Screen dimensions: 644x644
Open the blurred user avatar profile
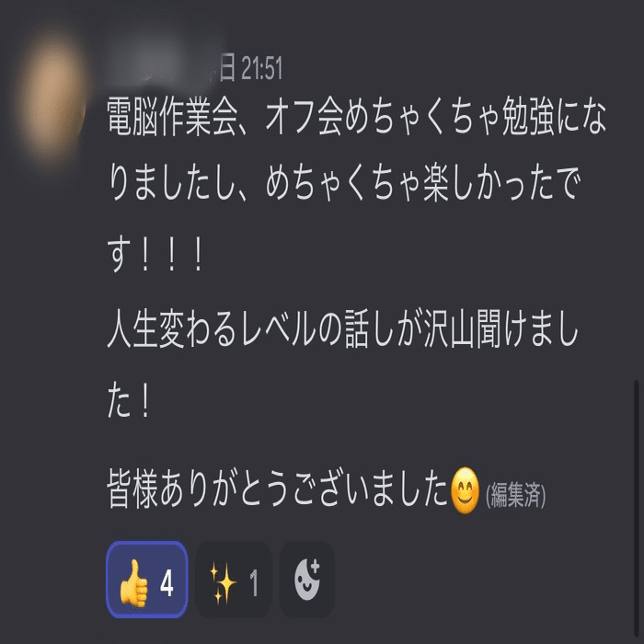point(52,97)
